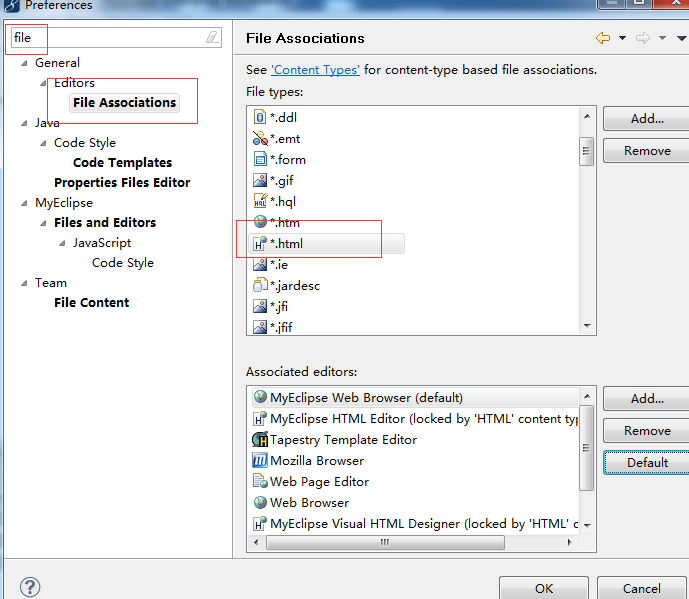The width and height of the screenshot is (689, 599).
Task: Select 'Web Page Editor' entry
Action: 319,481
